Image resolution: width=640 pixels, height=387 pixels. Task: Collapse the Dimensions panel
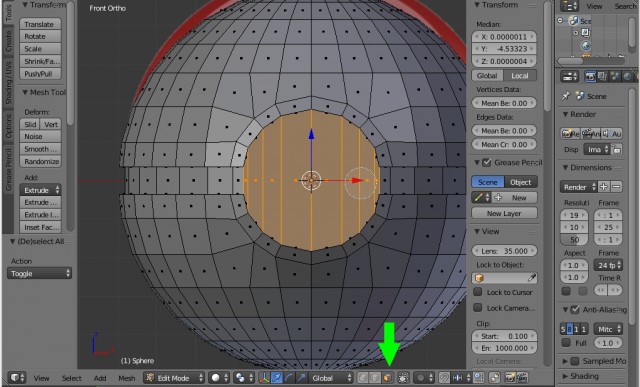(x=565, y=167)
